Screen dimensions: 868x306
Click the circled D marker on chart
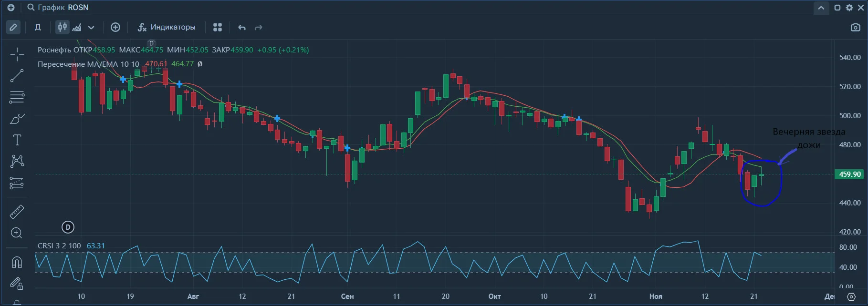point(68,227)
